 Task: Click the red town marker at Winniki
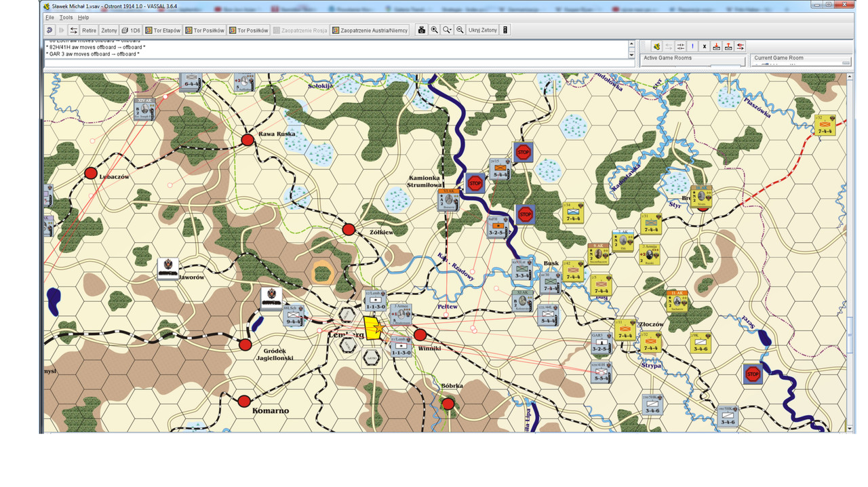pos(420,334)
